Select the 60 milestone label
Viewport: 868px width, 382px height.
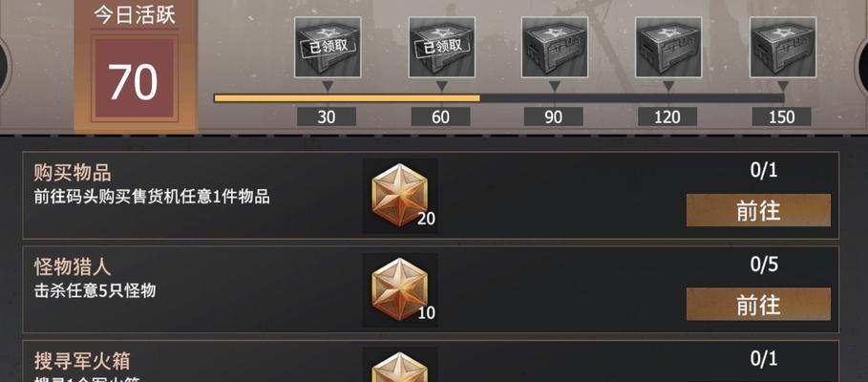pyautogui.click(x=440, y=117)
